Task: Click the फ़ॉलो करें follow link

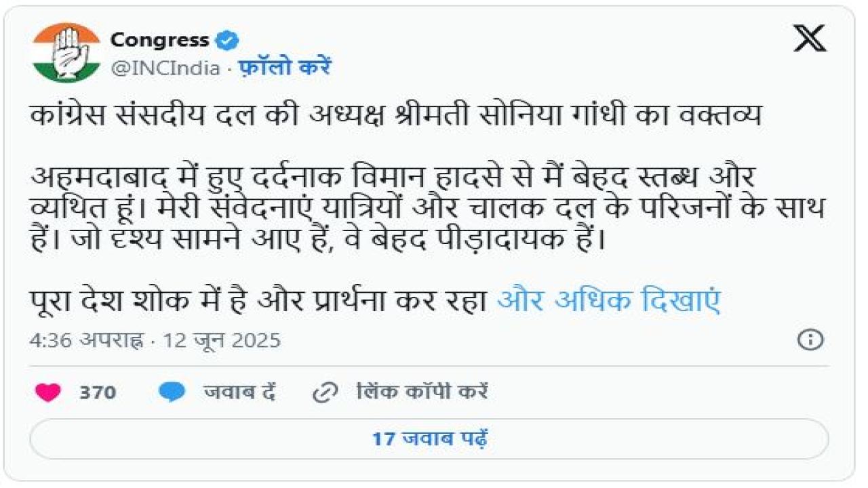Action: [x=285, y=68]
